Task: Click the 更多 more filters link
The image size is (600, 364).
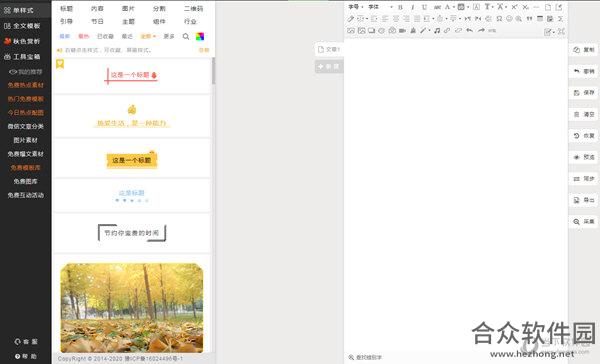Action: point(169,36)
